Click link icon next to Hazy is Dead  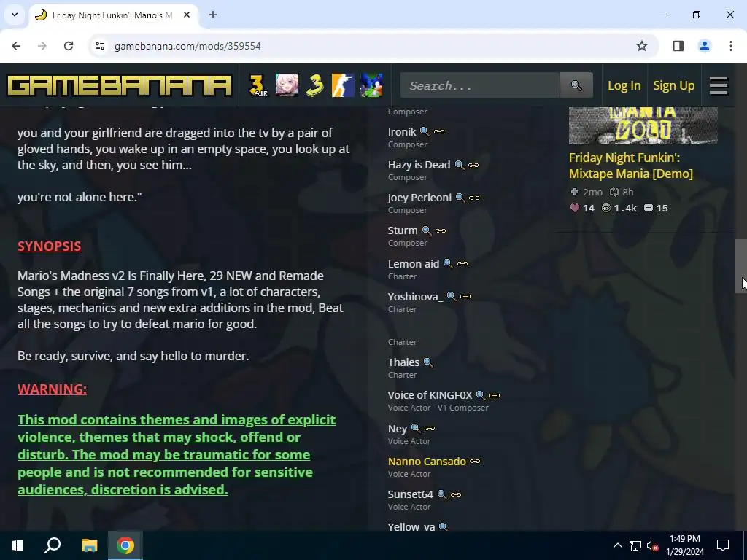pos(473,165)
